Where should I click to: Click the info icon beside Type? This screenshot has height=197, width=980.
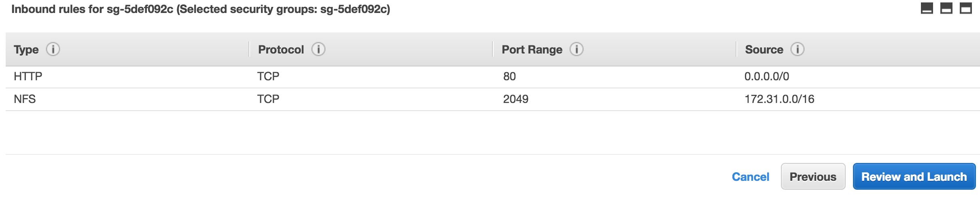point(53,49)
